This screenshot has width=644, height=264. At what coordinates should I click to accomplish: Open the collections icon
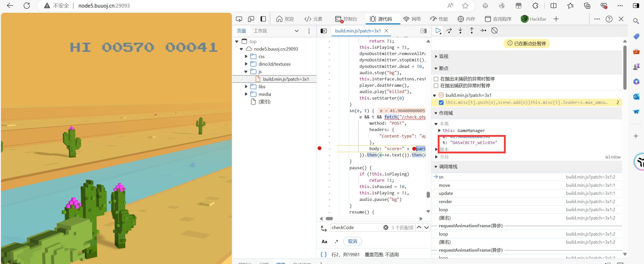coord(587,6)
